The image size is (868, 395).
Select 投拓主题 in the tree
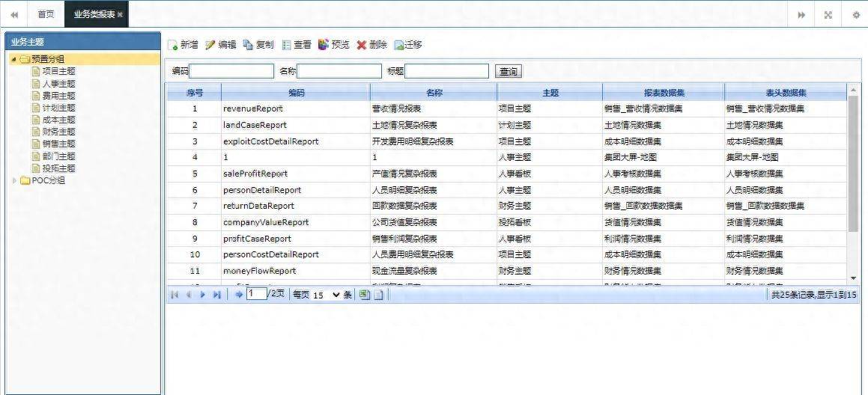[58, 168]
